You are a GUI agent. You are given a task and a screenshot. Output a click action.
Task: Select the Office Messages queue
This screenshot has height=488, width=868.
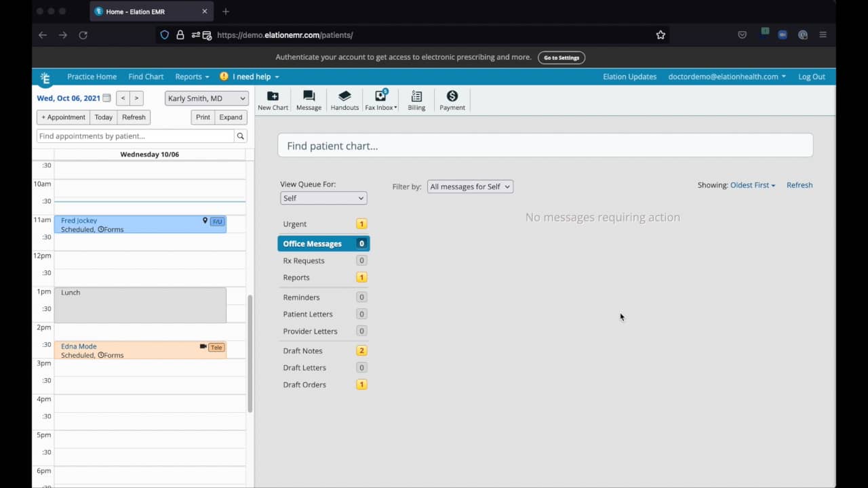tap(323, 243)
